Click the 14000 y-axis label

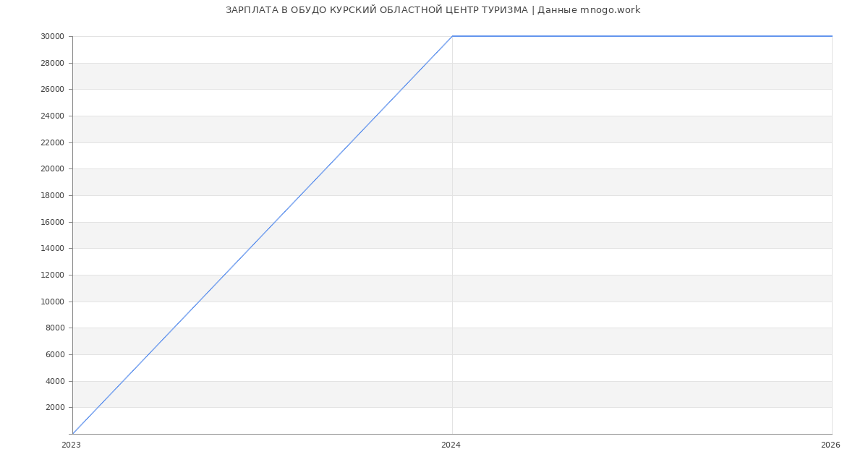52,249
